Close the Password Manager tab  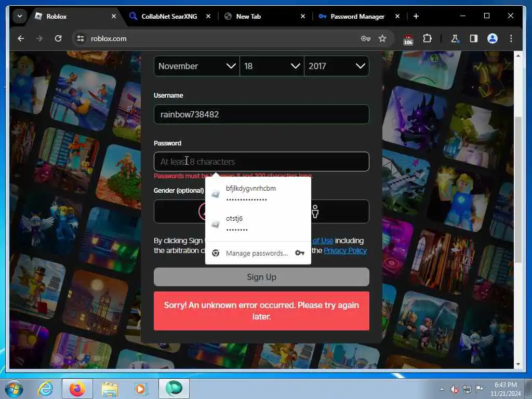[x=397, y=16]
